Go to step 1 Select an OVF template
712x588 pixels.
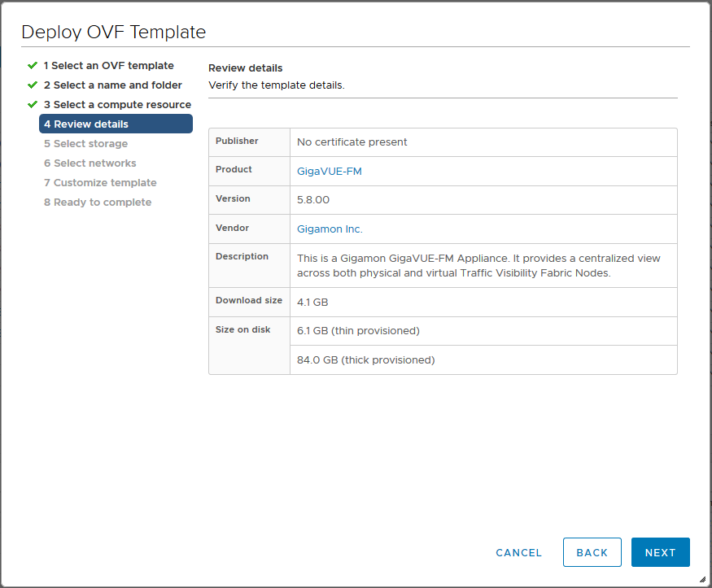click(x=108, y=65)
